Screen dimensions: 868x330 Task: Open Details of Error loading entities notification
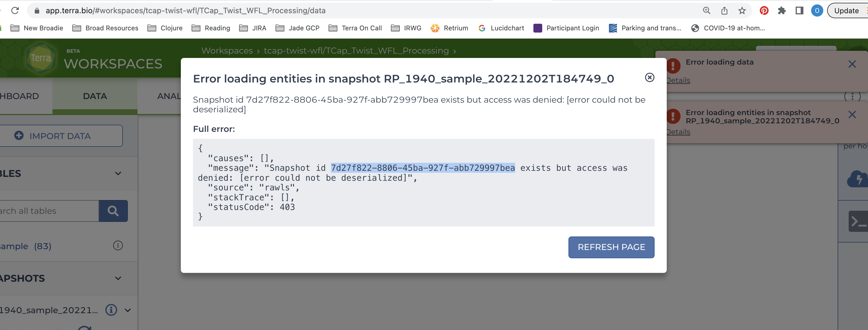(x=678, y=132)
